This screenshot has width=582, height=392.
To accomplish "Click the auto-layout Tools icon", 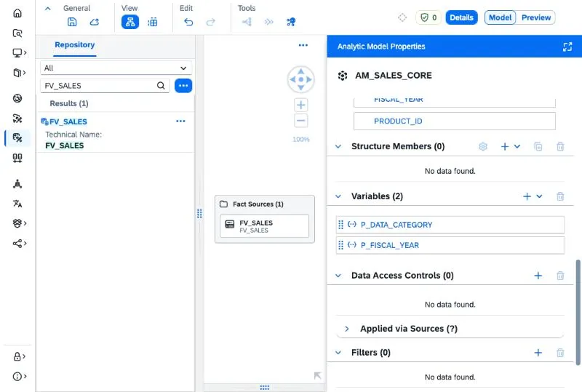I will [247, 22].
